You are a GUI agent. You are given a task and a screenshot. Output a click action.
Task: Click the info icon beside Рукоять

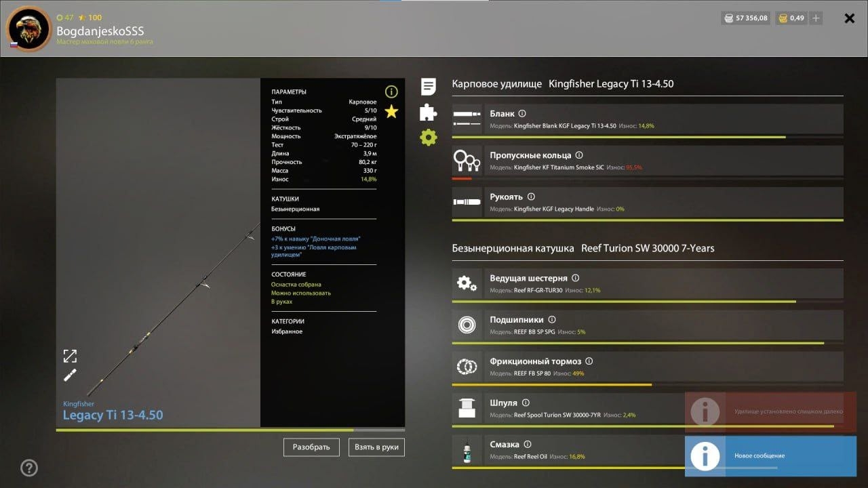531,197
